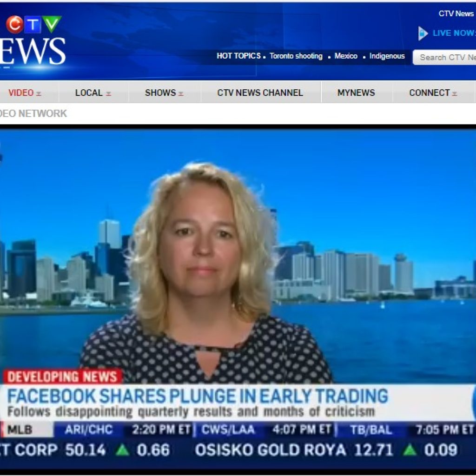
Task: Click the Facebook Shares Plunge headline
Action: click(198, 396)
